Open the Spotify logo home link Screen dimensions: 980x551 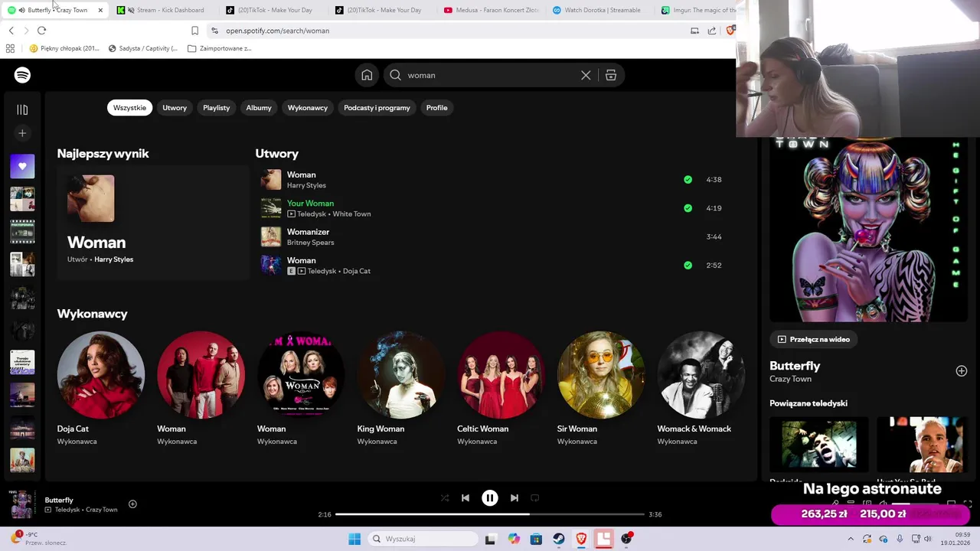click(x=22, y=75)
